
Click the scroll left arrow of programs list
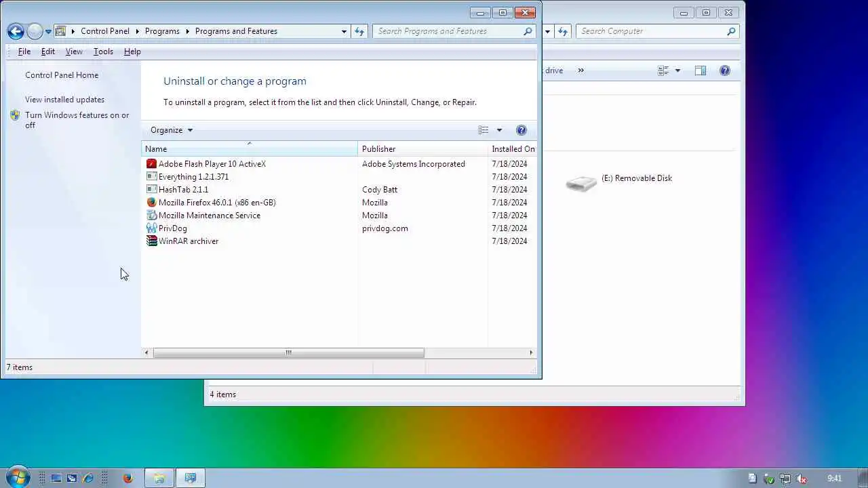pyautogui.click(x=146, y=352)
